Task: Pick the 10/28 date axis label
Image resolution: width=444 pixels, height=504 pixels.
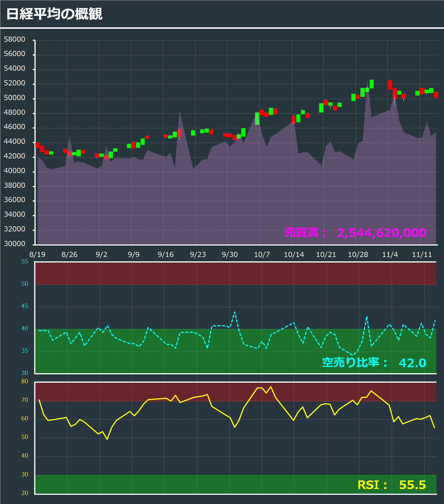Action: (358, 254)
